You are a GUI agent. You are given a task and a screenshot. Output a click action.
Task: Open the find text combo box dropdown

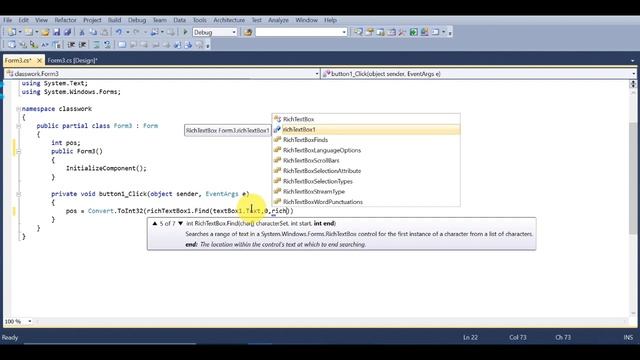click(344, 32)
